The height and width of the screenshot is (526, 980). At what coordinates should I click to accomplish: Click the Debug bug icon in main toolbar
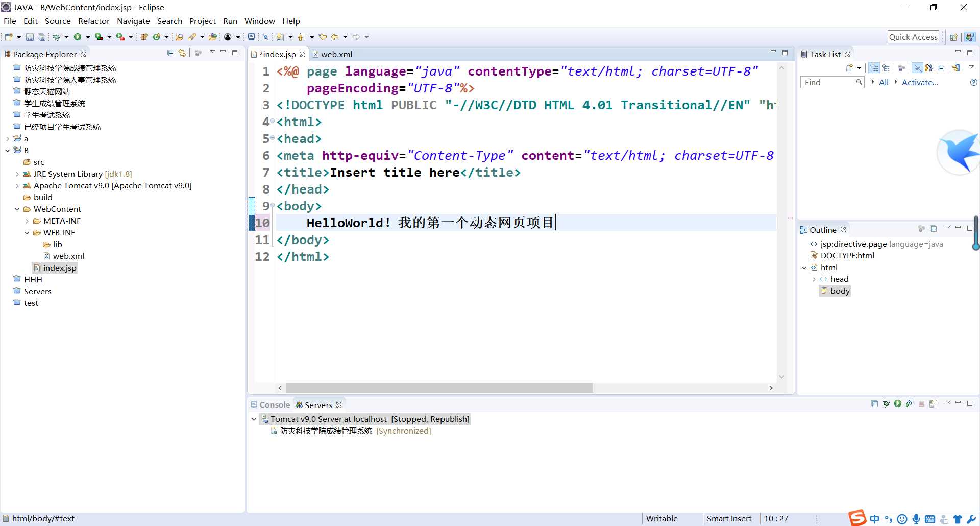point(57,37)
